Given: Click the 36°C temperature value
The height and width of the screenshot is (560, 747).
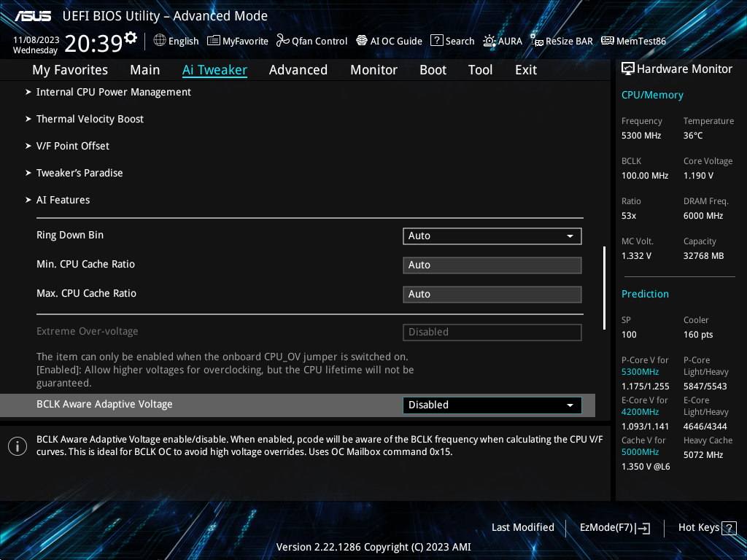Looking at the screenshot, I should (693, 136).
